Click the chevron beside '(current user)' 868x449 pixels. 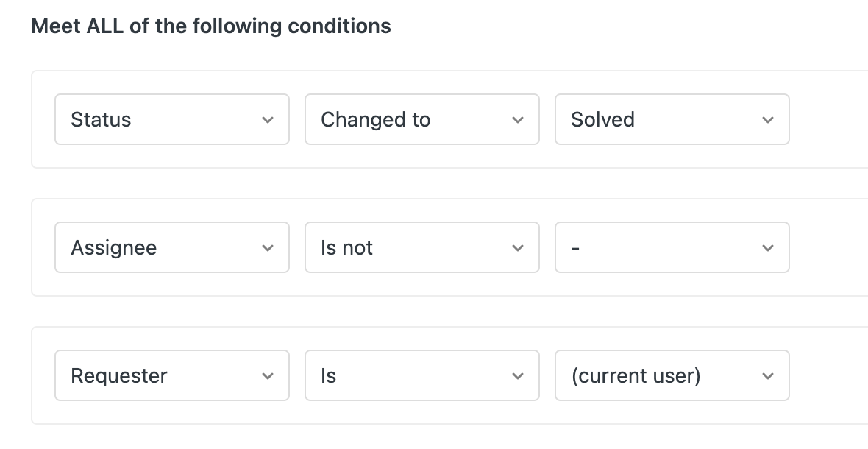click(x=768, y=376)
